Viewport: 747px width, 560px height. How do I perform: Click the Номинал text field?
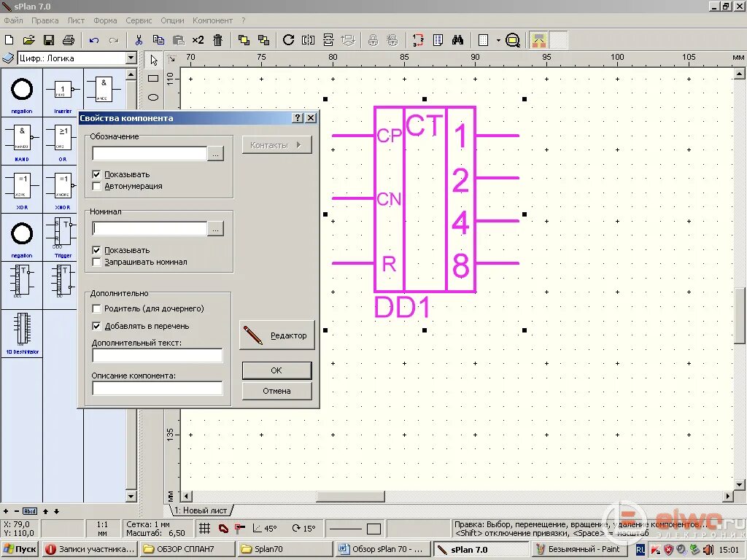[150, 228]
